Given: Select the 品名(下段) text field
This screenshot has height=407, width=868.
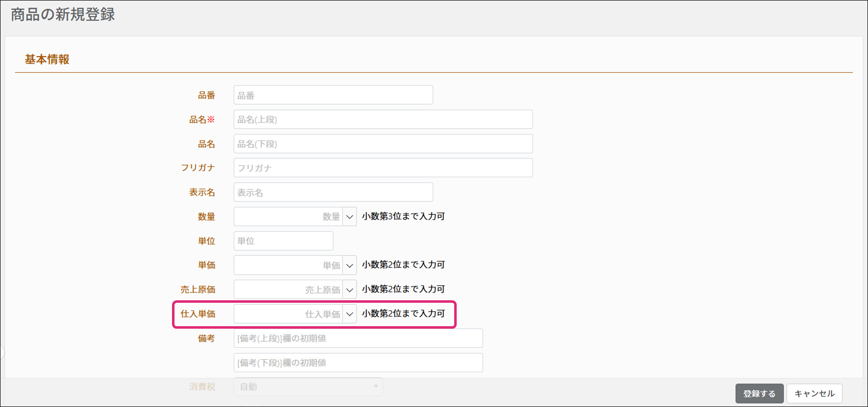Looking at the screenshot, I should (383, 144).
